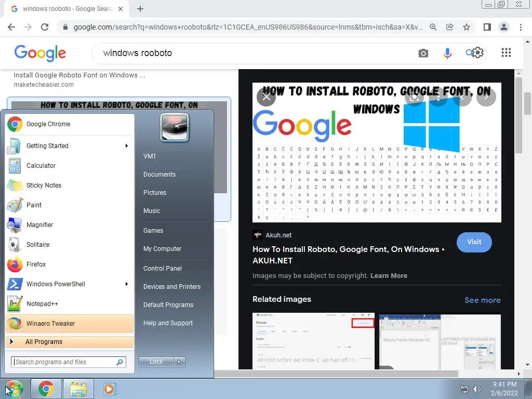532x399 pixels.
Task: Launch Google Chrome from Start menu
Action: (x=70, y=124)
